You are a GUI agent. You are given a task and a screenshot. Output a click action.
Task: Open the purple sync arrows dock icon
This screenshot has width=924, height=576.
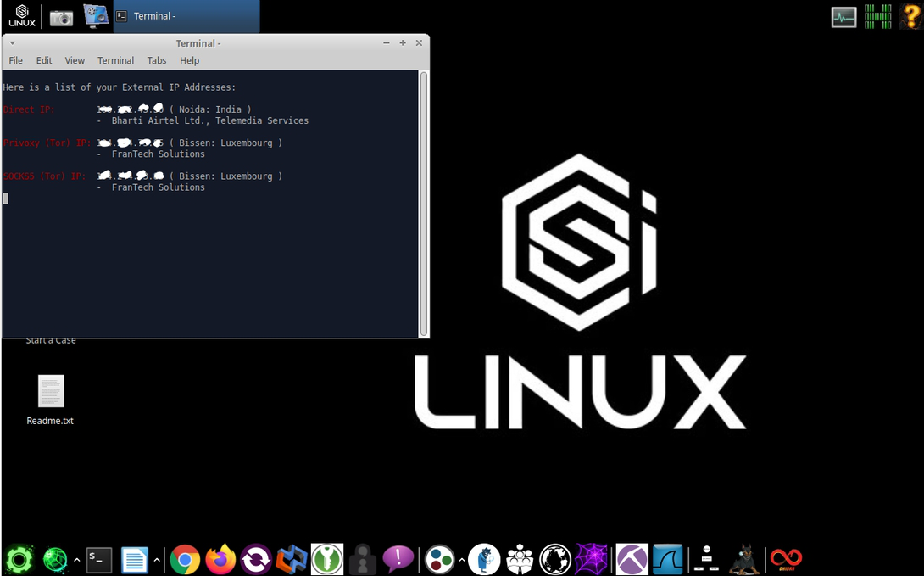(x=256, y=560)
